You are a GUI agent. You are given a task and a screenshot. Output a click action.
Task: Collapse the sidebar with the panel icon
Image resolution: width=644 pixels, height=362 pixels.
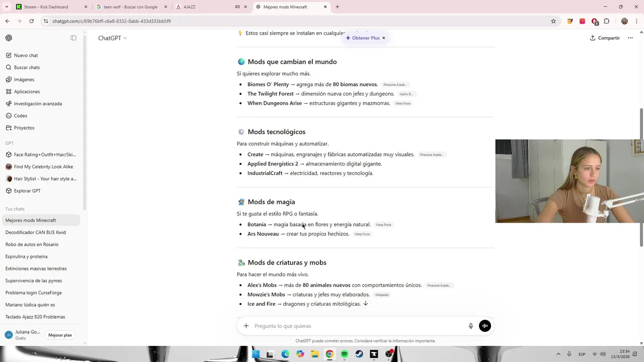coord(73,38)
